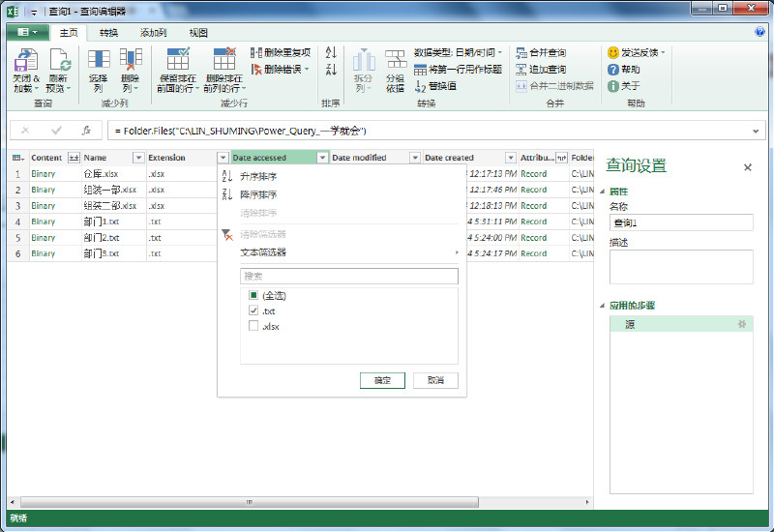Screen dimensions: 774x532
Task: Click the 名称 field containing 查询1
Action: point(681,222)
